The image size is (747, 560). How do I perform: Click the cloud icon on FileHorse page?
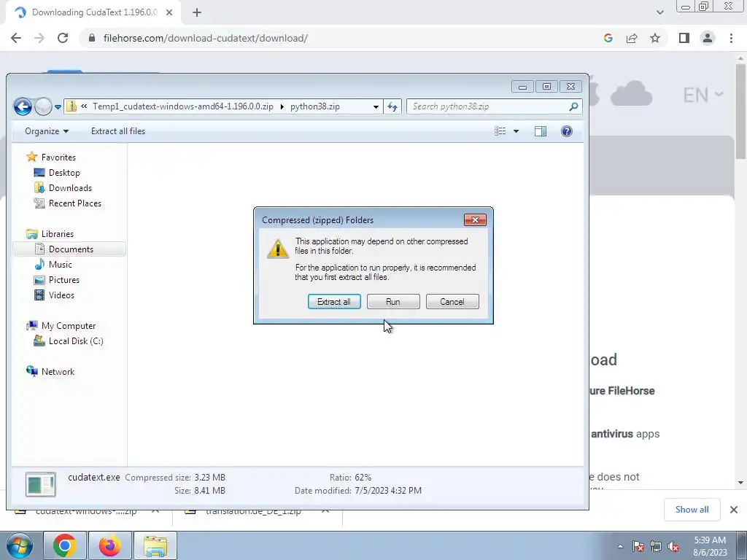pyautogui.click(x=631, y=93)
